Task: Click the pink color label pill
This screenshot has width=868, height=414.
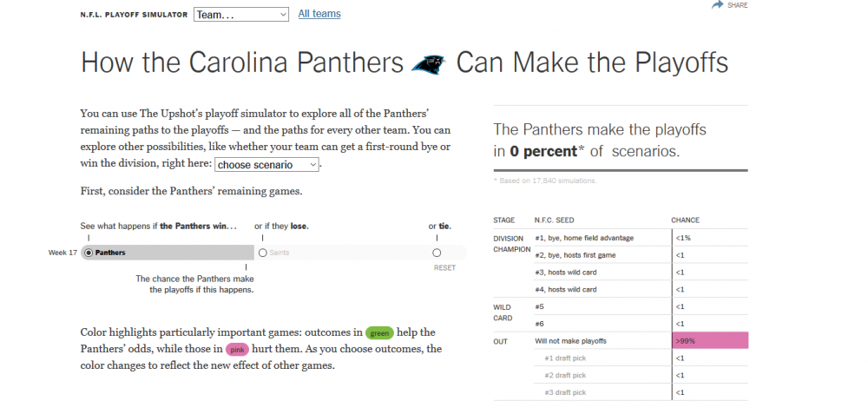Action: [237, 350]
